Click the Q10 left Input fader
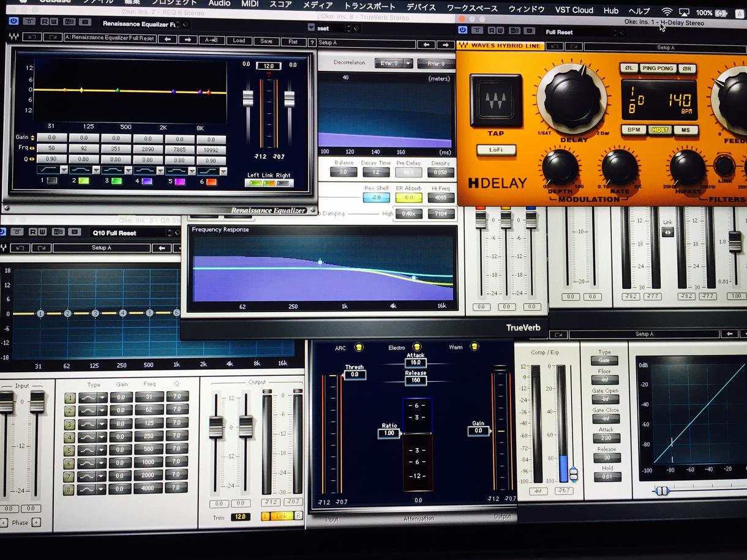 (7, 401)
